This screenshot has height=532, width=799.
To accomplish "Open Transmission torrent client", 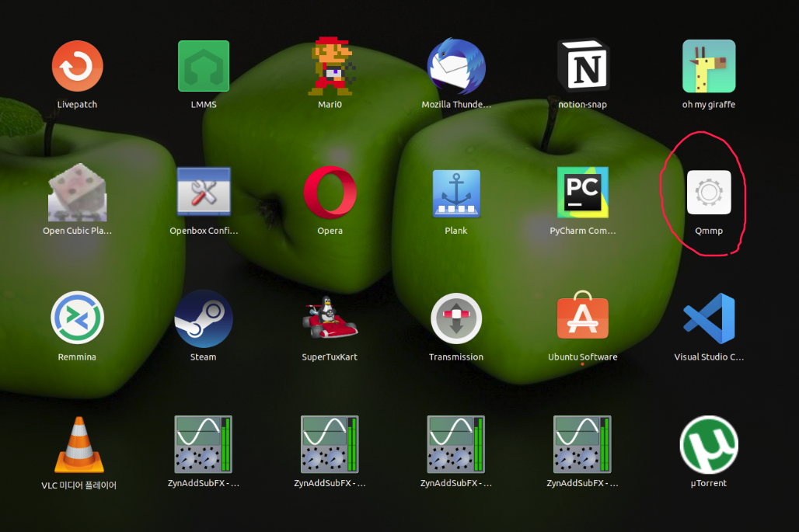I will pyautogui.click(x=456, y=318).
